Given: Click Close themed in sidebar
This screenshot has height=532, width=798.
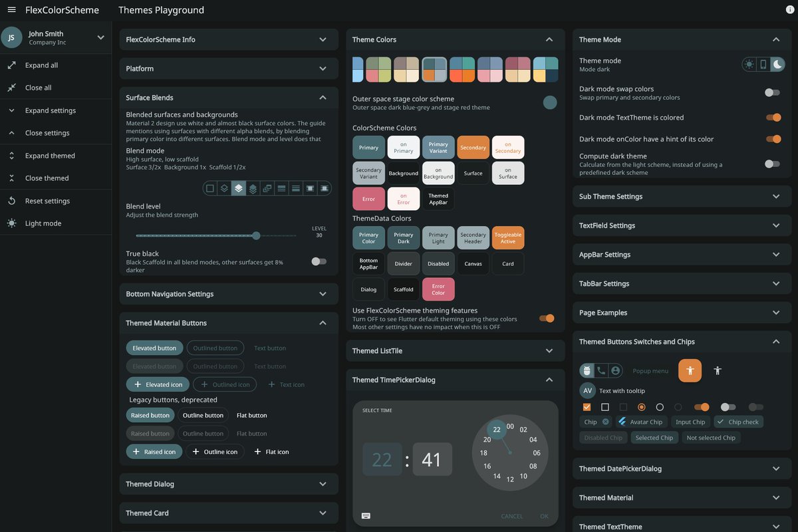Looking at the screenshot, I should pos(56,178).
